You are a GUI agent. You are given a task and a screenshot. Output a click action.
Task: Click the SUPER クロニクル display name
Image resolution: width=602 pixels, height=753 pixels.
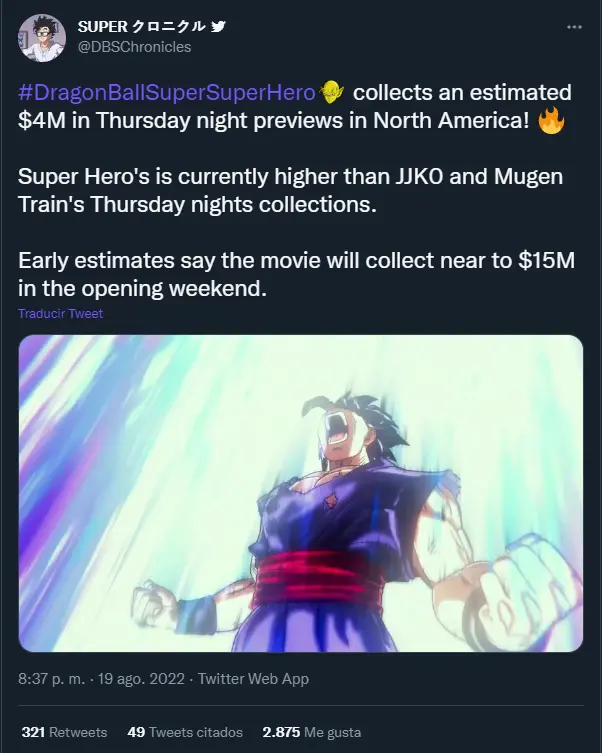click(x=142, y=26)
